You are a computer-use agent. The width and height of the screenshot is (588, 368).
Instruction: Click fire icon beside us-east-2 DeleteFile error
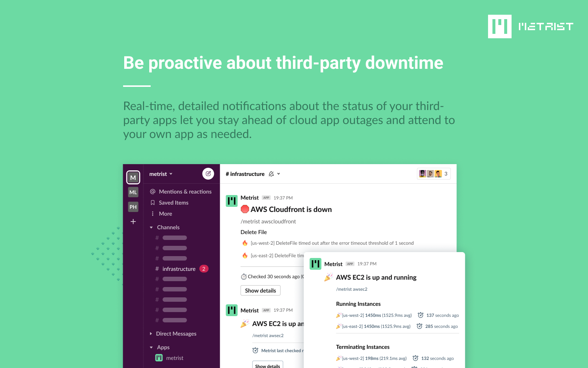pyautogui.click(x=245, y=255)
